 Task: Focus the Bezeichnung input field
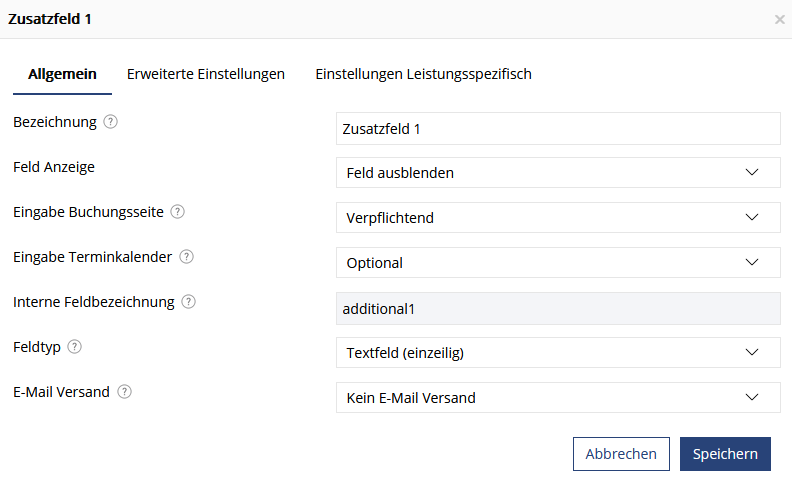pyautogui.click(x=558, y=129)
